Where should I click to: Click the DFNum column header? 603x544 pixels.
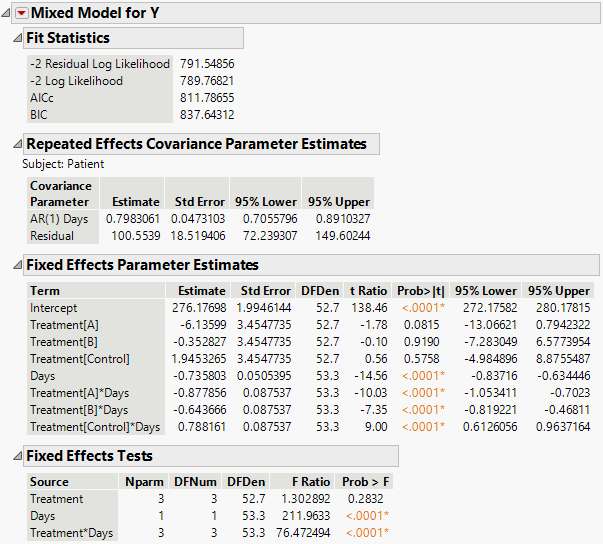point(195,482)
